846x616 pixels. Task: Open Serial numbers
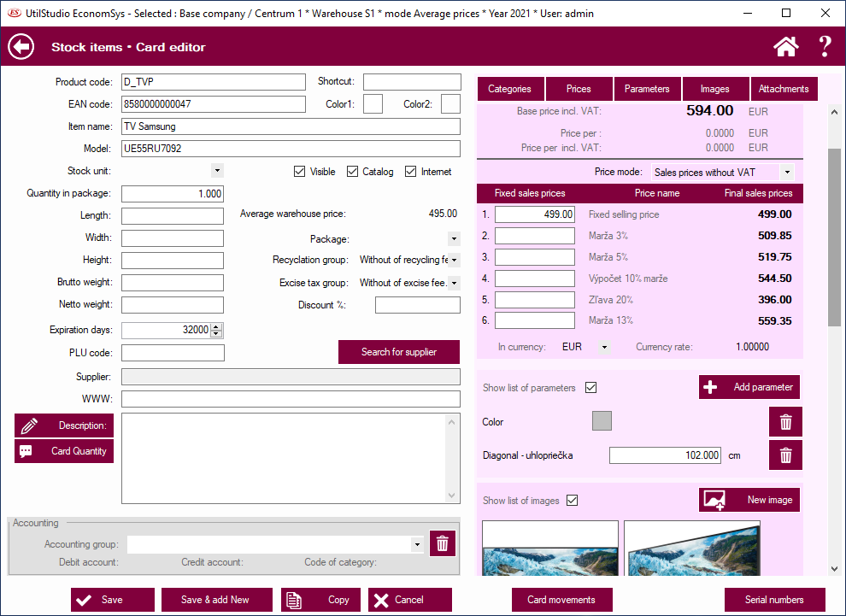click(775, 600)
